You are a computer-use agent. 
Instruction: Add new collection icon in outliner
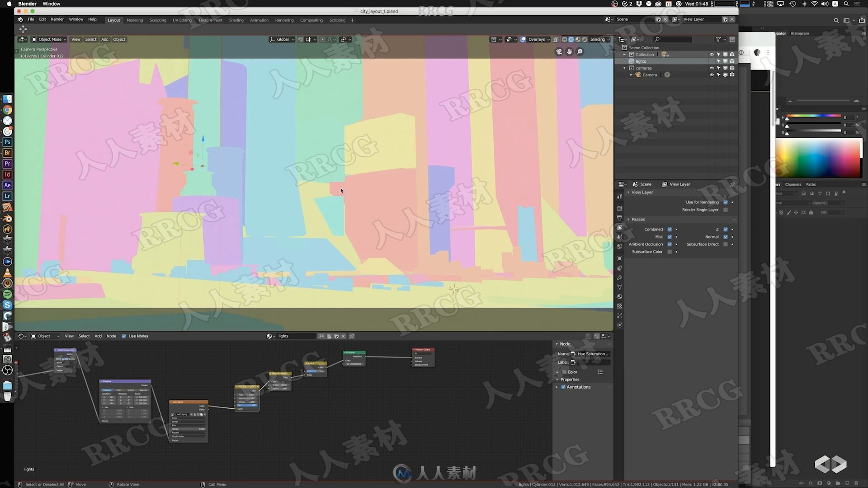[732, 39]
